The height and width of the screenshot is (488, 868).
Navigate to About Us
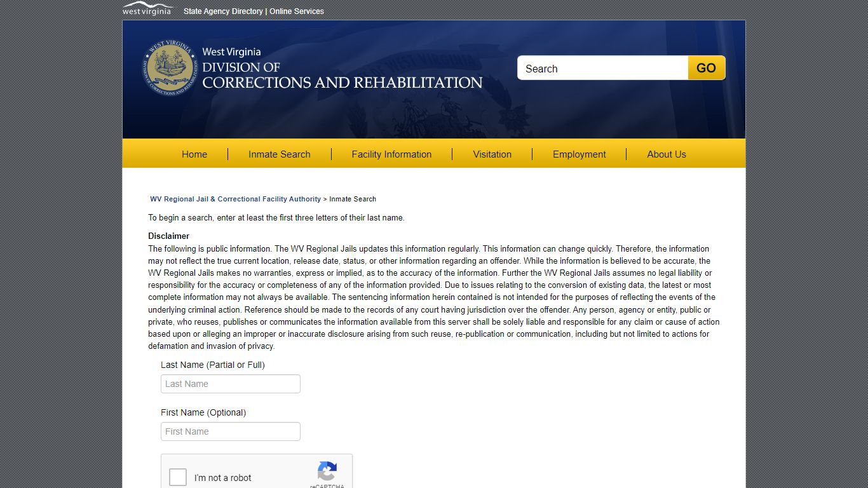point(666,154)
